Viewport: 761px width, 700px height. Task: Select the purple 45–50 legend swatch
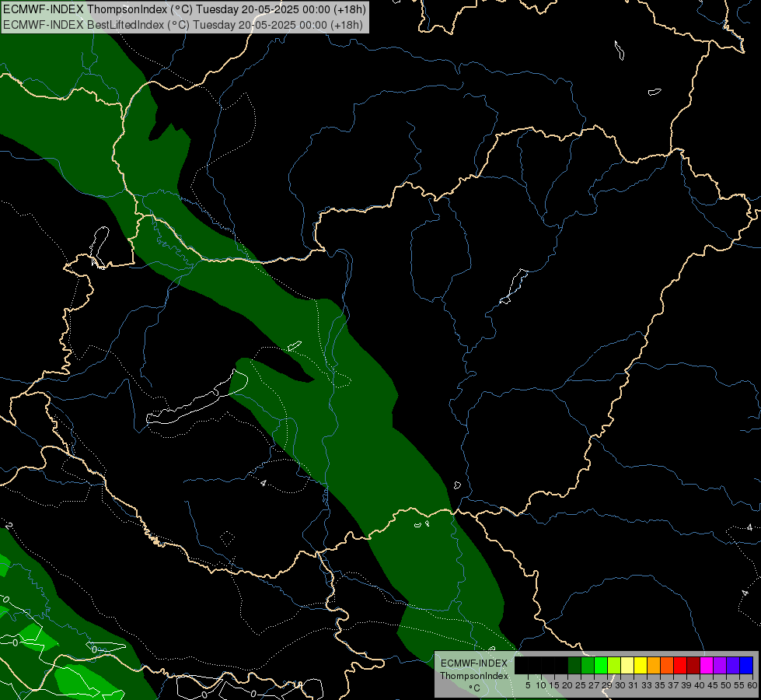point(720,665)
